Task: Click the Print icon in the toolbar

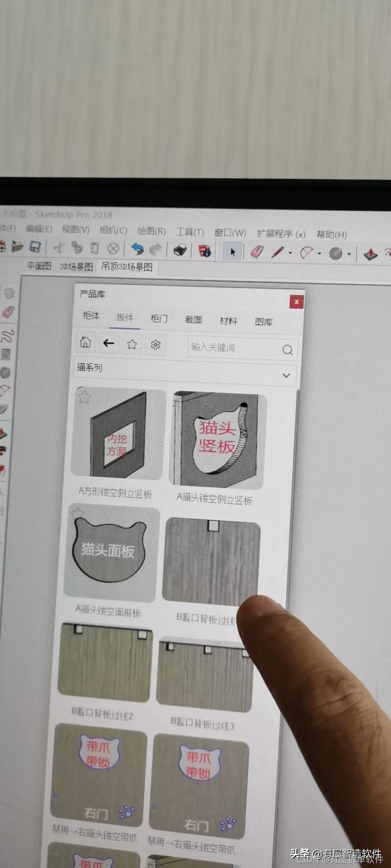Action: pyautogui.click(x=180, y=250)
